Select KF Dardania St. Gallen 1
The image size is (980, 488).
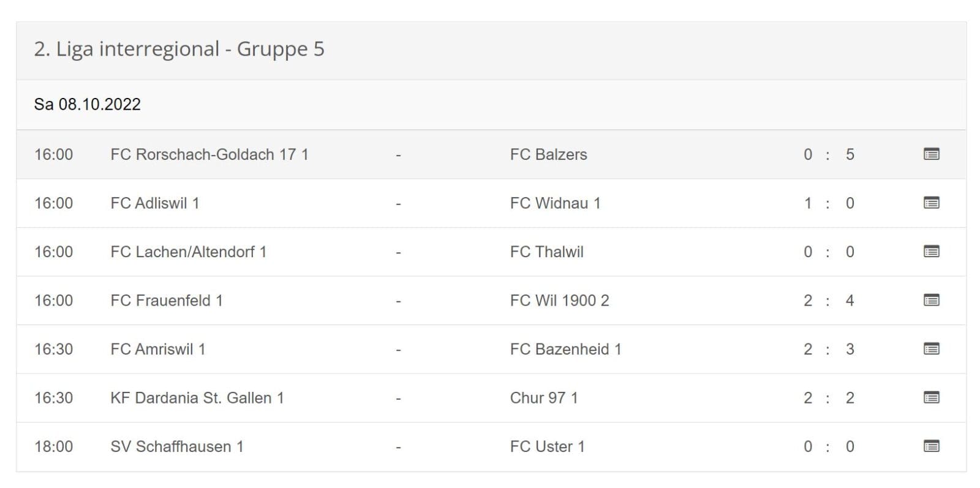coord(197,398)
